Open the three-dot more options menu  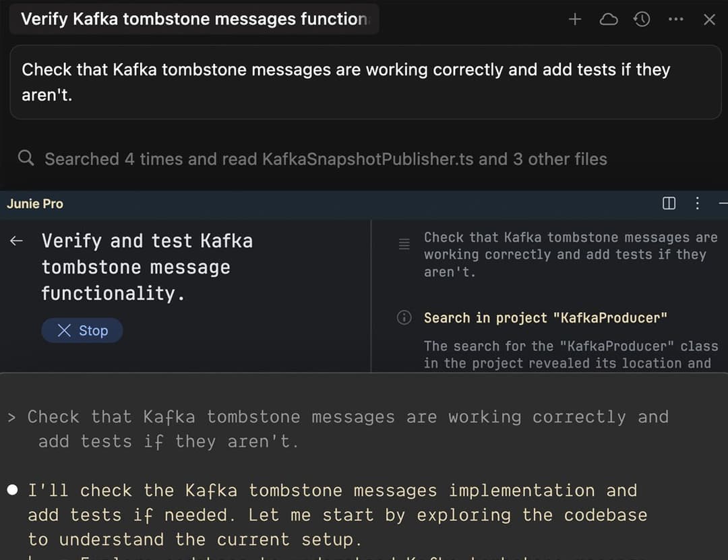(x=675, y=20)
